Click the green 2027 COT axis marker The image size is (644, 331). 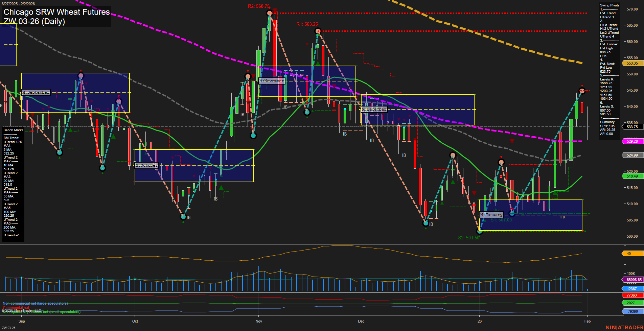(632, 303)
